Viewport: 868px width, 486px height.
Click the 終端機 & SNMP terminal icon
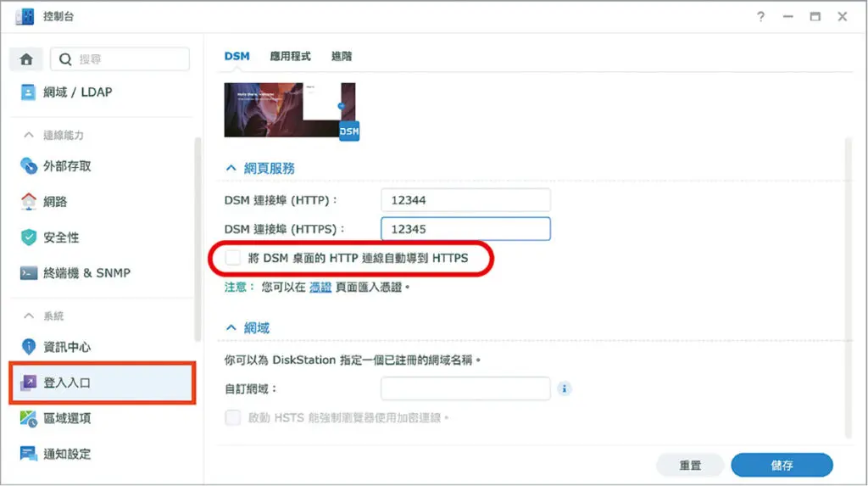click(28, 272)
